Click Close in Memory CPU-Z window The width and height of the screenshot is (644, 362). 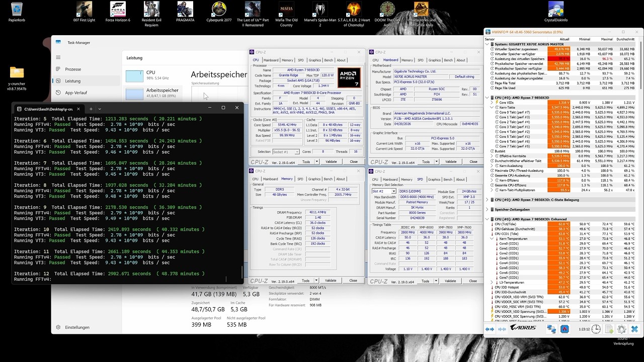pos(353,281)
